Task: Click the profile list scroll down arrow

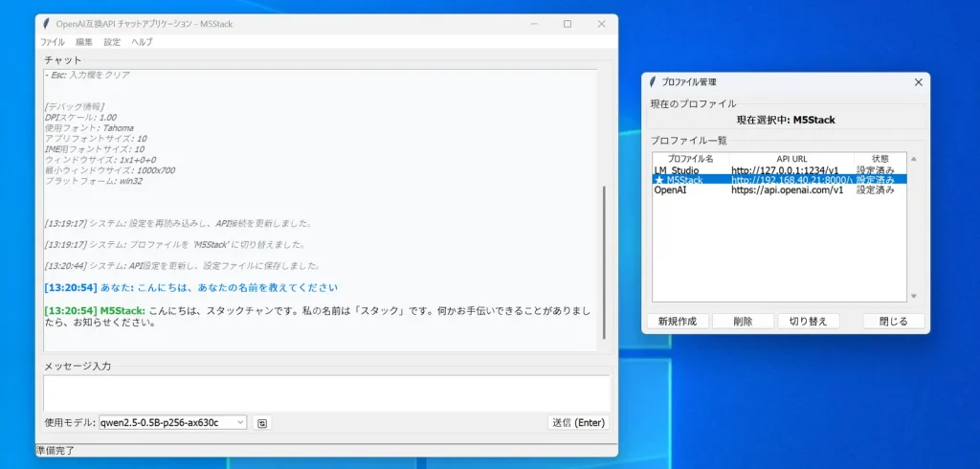Action: [x=914, y=296]
